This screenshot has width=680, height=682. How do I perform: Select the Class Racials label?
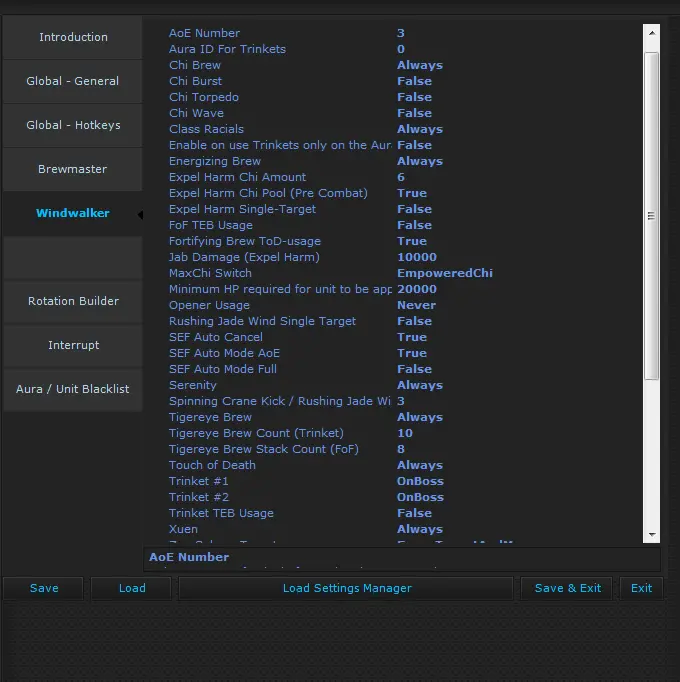coord(206,129)
